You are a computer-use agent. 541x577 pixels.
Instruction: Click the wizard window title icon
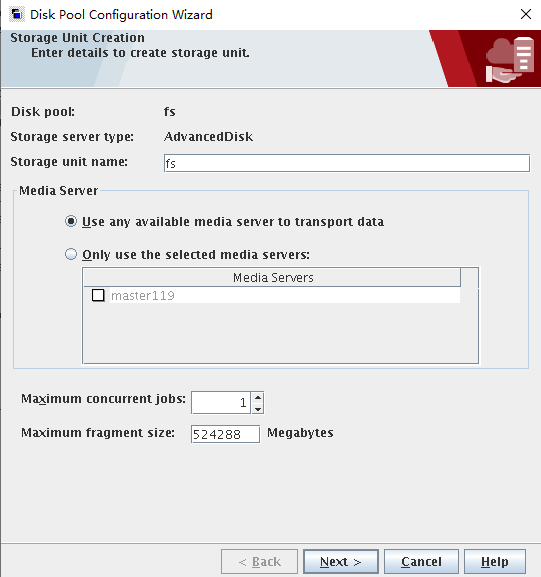[17, 14]
